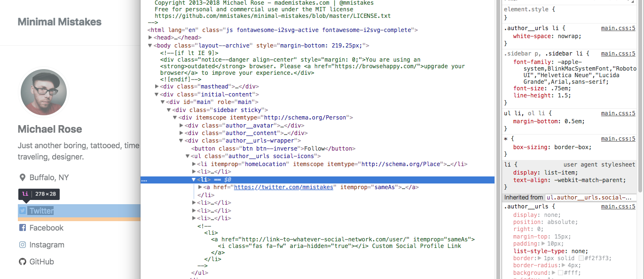Viewport: 644px width, 279px height.
Task: Click the element.style rule block
Action: coord(569,13)
